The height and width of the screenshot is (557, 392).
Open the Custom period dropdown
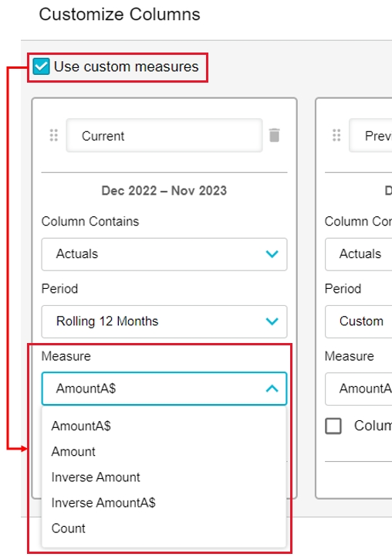point(359,321)
